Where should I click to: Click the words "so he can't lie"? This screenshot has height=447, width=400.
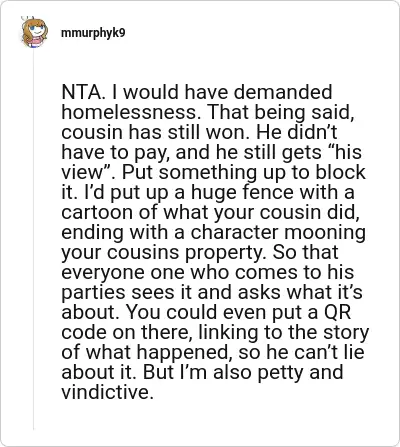point(301,352)
